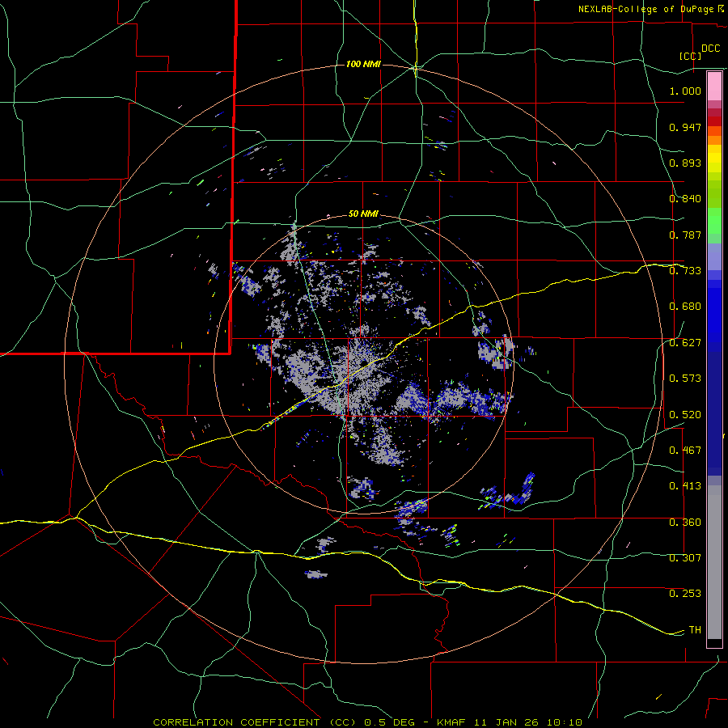Screen dimensions: 728x728
Task: Click the 0.787 legend value
Action: (685, 235)
